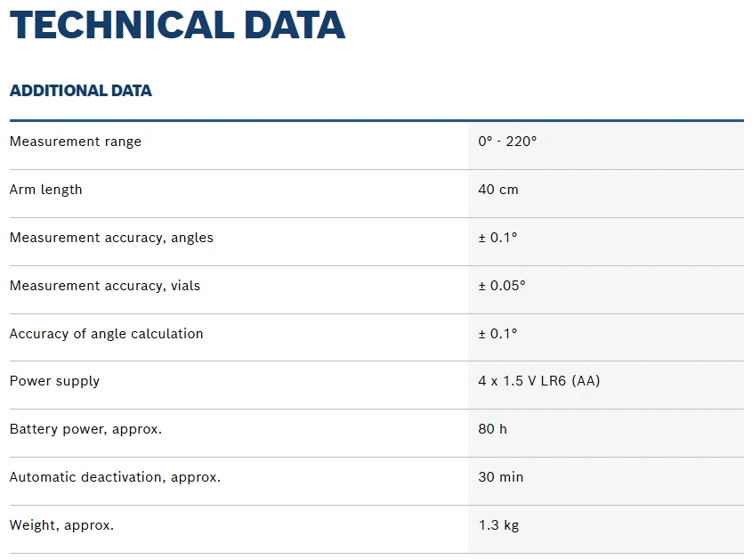Click the TECHNICAL DATA heading

[177, 25]
